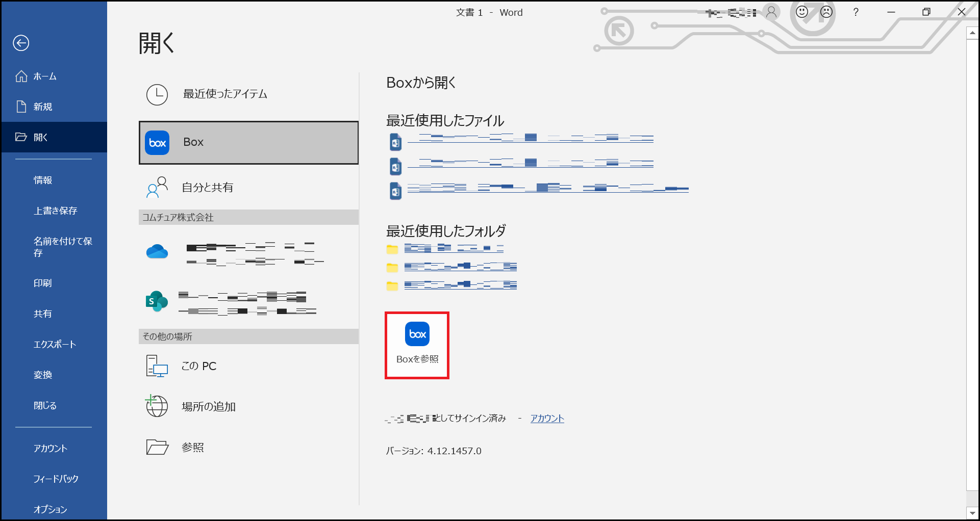The width and height of the screenshot is (980, 521).
Task: Click the globe icon for 場所の追加
Action: coord(157,406)
